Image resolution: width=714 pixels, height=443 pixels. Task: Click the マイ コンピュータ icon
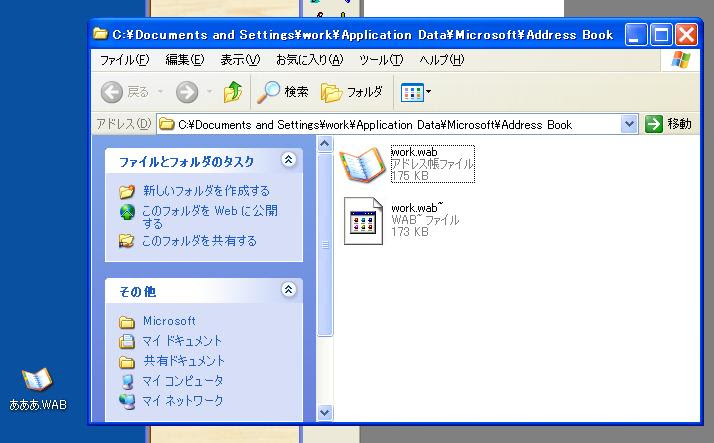point(128,382)
